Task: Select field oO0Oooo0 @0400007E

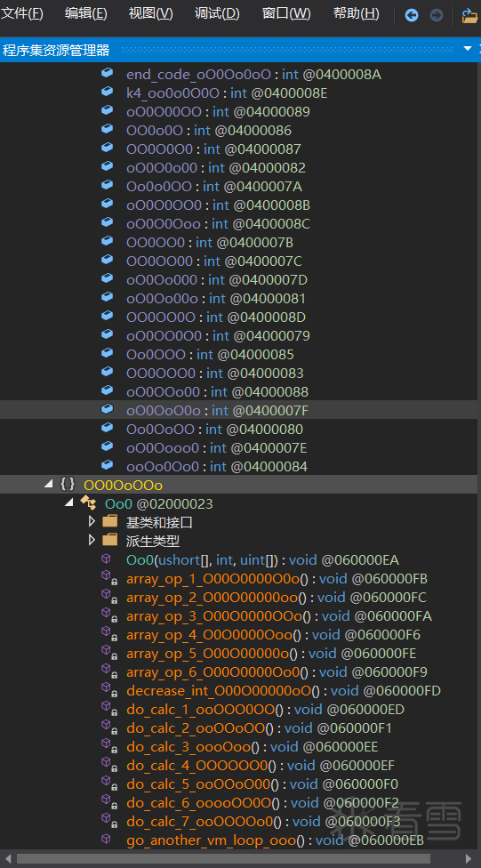Action: pos(216,448)
